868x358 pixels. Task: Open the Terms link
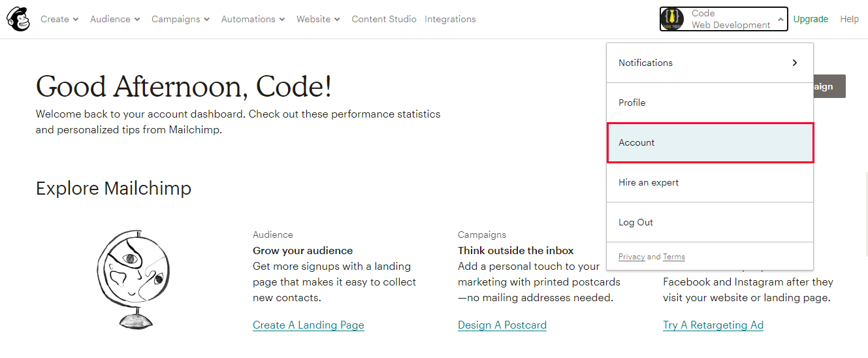[x=674, y=257]
